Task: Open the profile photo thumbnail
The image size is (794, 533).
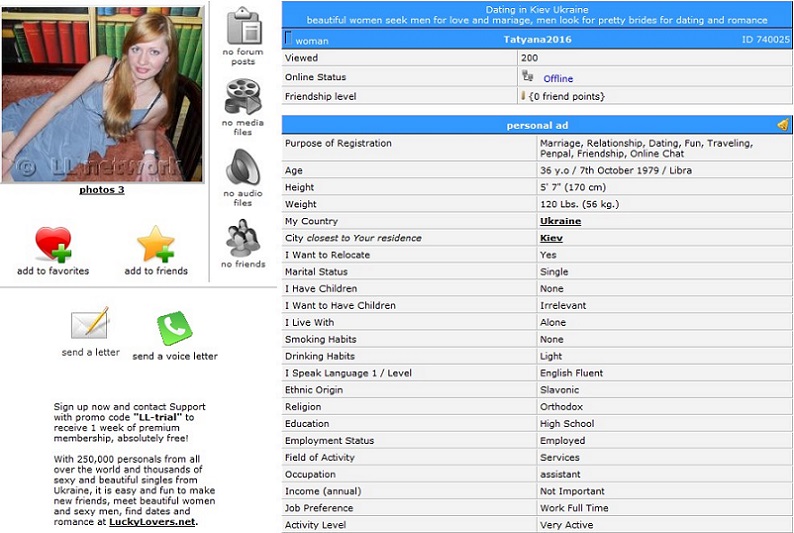Action: click(x=102, y=94)
